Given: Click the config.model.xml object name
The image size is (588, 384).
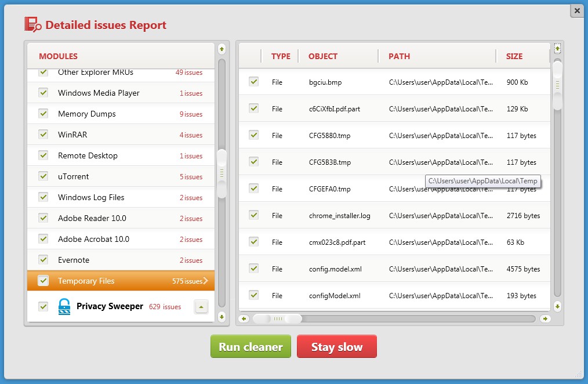Looking at the screenshot, I should click(335, 269).
